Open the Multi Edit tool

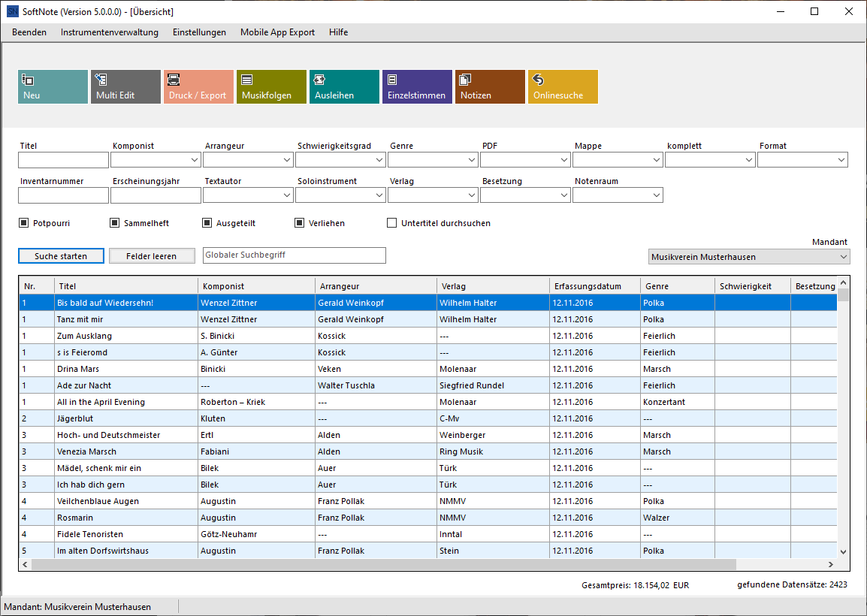[125, 87]
